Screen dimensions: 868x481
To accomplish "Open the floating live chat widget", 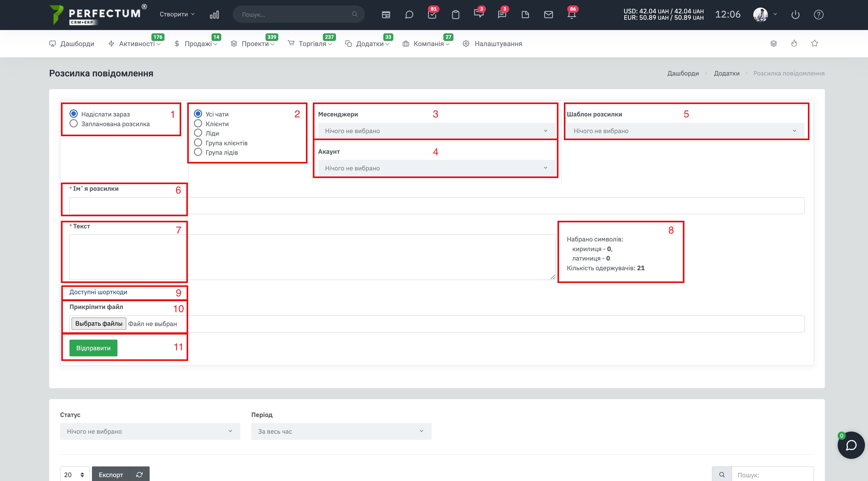I will pos(851,445).
